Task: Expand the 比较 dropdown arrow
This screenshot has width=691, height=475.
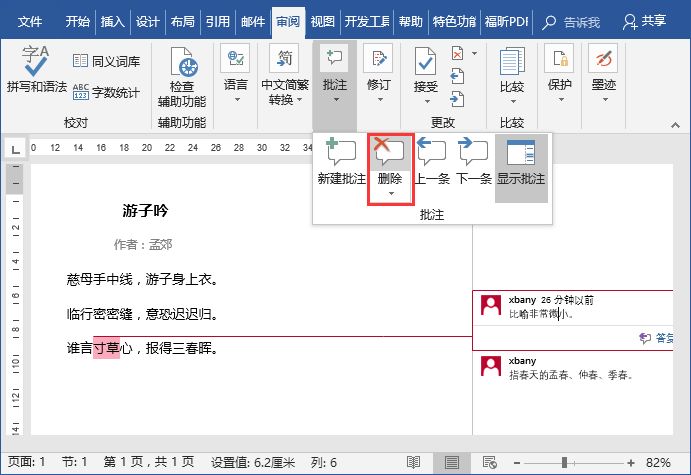Action: [513, 102]
